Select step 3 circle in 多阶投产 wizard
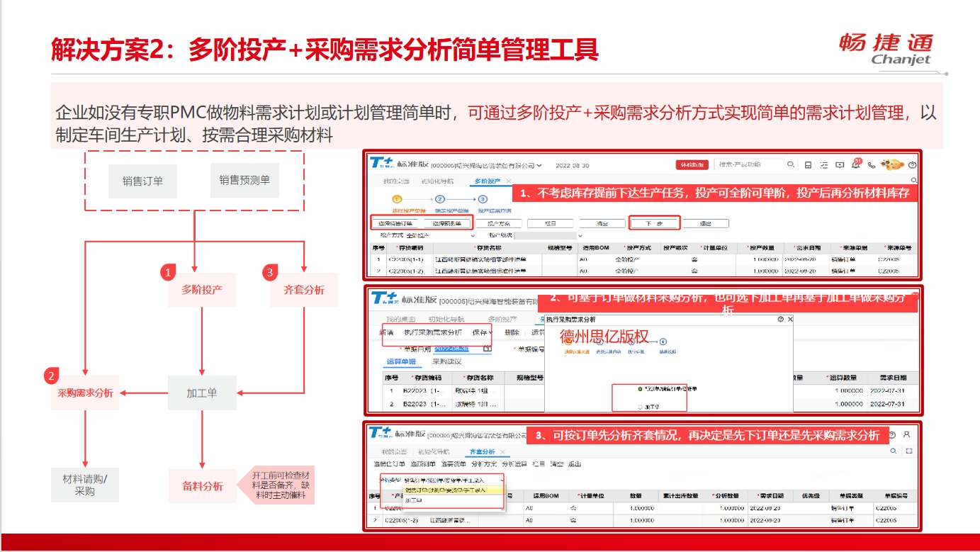 pyautogui.click(x=483, y=199)
